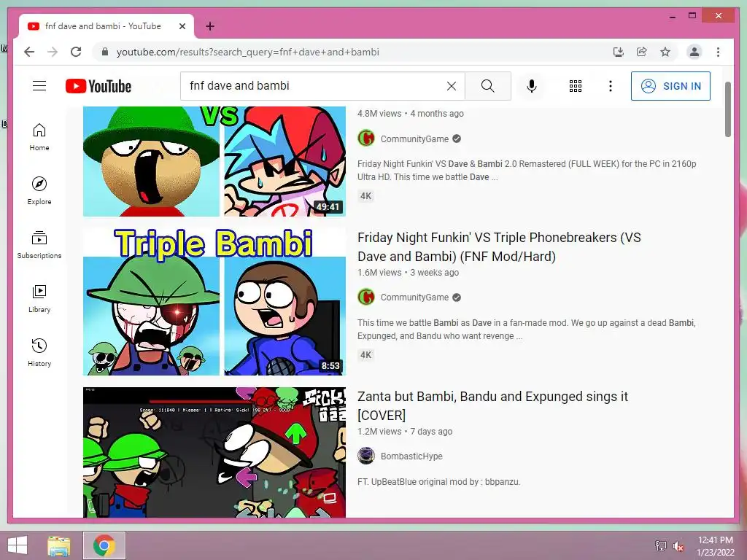Open the taskbar clock showing 12:41 PM
The image size is (747, 560).
pos(716,545)
